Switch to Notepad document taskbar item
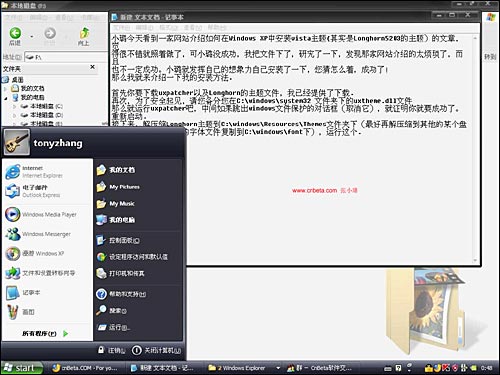 162,368
